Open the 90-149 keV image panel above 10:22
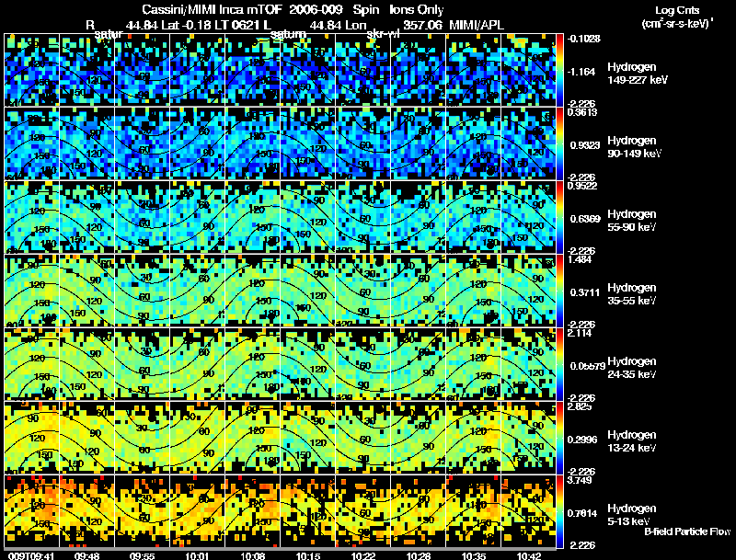The height and width of the screenshot is (560, 736). coord(362,143)
